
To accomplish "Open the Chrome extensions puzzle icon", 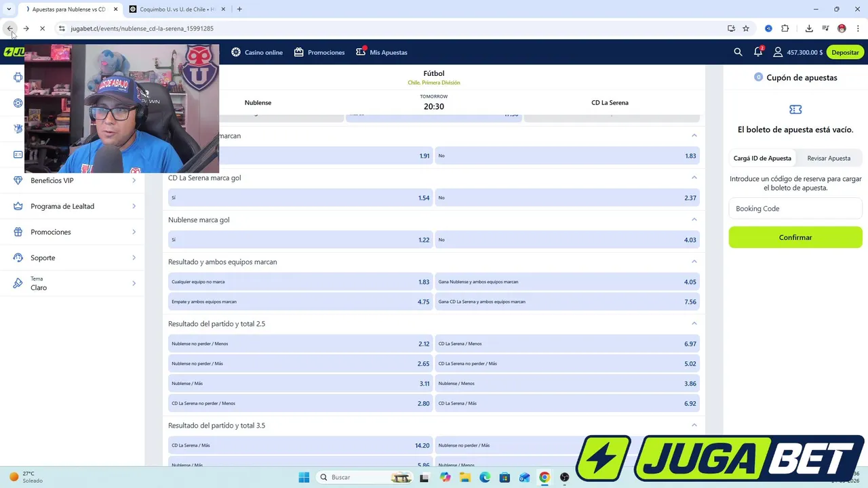I will click(x=785, y=28).
